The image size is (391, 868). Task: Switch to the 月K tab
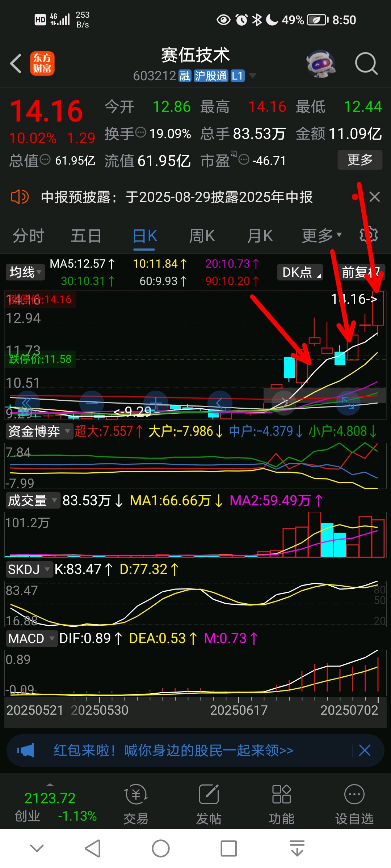[260, 235]
